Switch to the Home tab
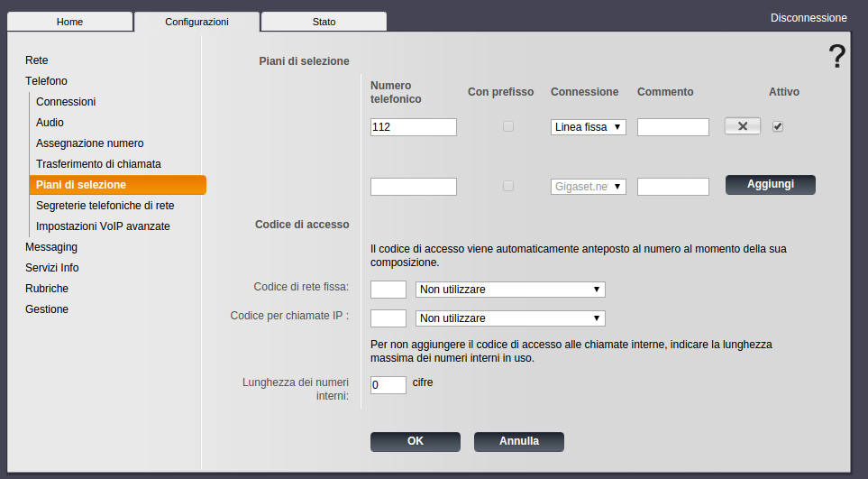Image resolution: width=868 pixels, height=479 pixels. pos(69,22)
